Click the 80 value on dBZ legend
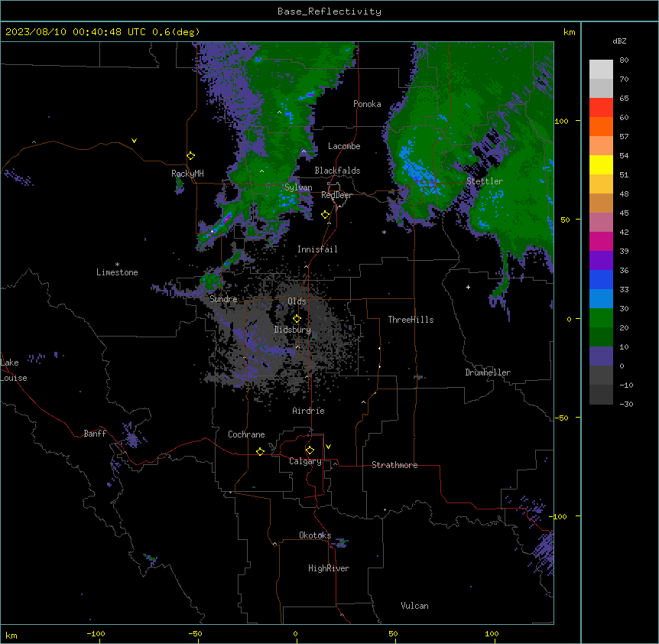659x644 pixels. pos(624,60)
